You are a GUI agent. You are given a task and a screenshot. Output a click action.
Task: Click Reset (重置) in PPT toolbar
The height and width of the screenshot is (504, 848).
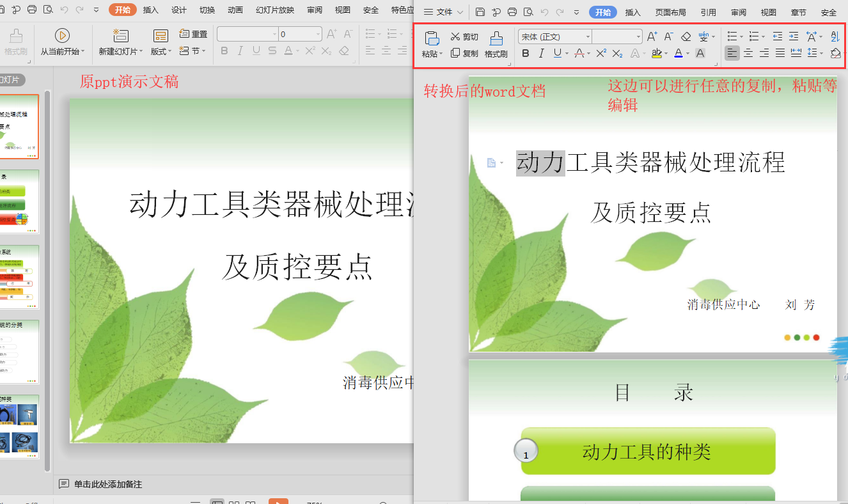[194, 34]
